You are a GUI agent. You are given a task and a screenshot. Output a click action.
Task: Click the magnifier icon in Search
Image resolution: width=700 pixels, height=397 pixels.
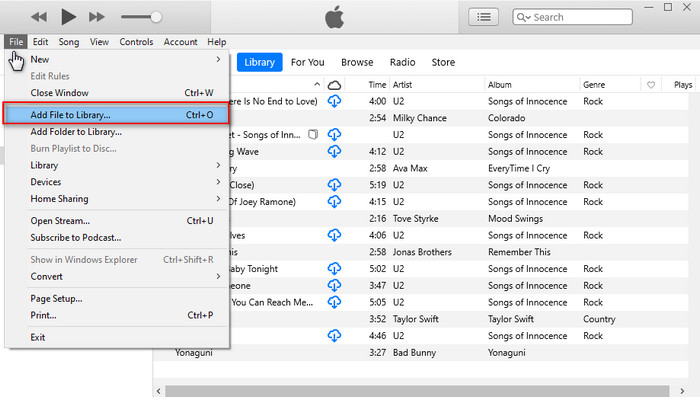tap(521, 17)
